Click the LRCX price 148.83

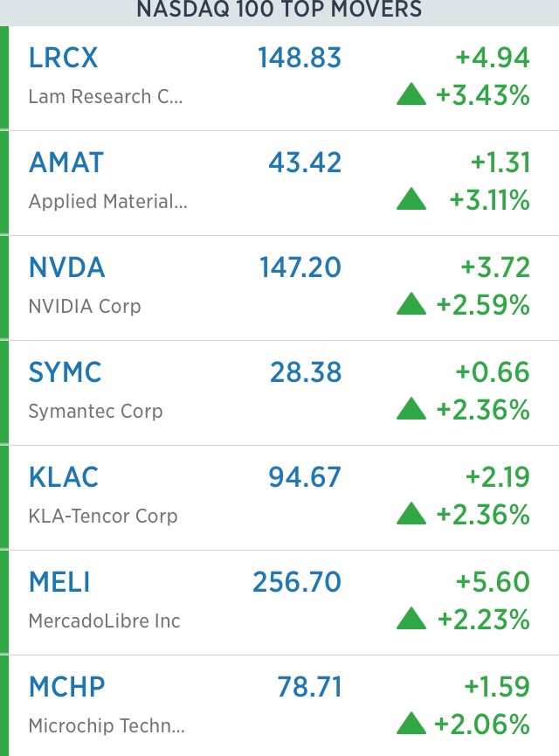[300, 58]
